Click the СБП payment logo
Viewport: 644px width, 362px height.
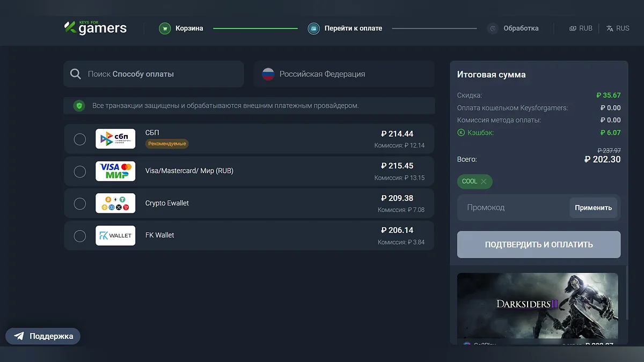[115, 139]
